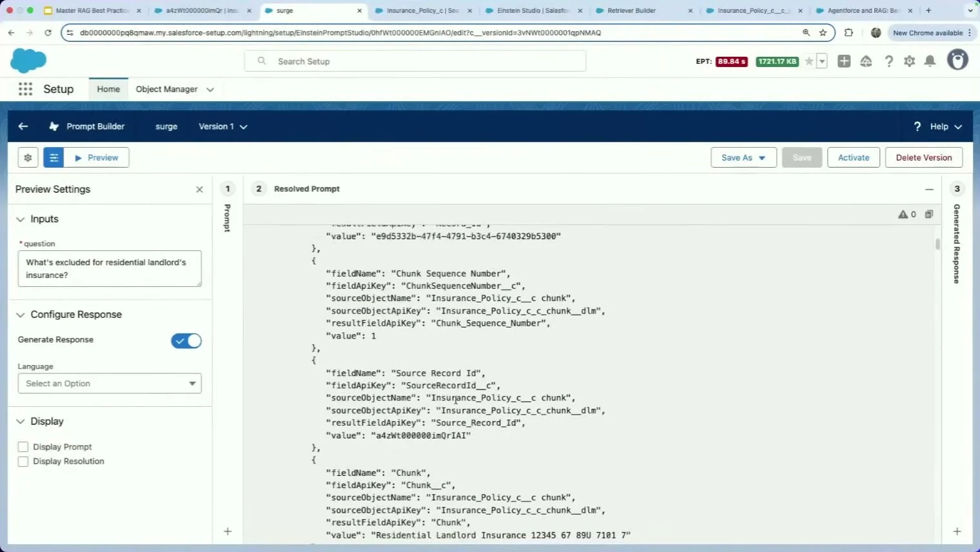
Task: Click the Activate button
Action: (854, 157)
